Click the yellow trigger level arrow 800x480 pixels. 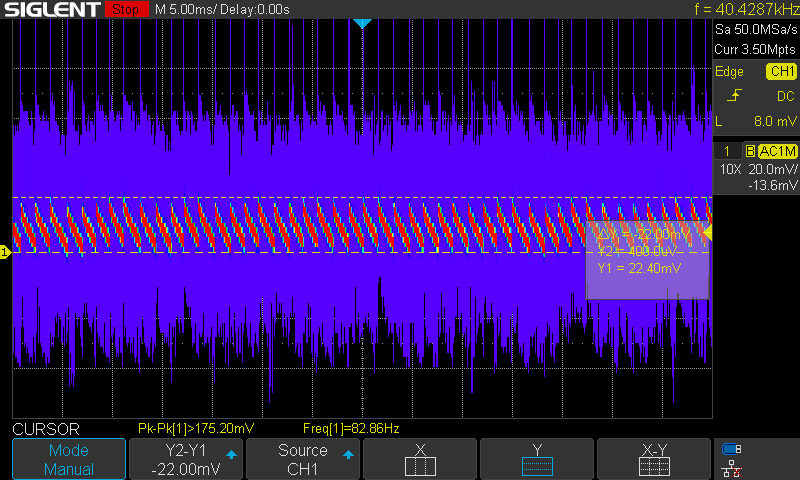(708, 232)
